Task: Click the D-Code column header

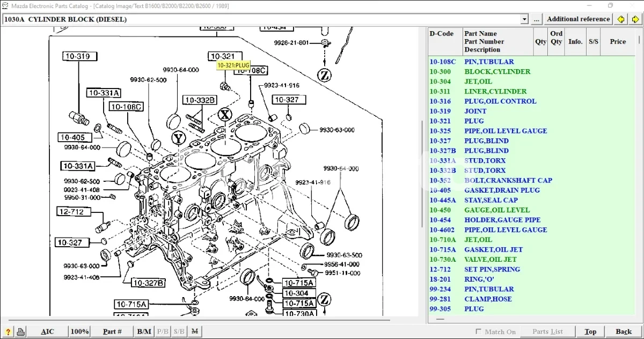Action: click(x=445, y=41)
